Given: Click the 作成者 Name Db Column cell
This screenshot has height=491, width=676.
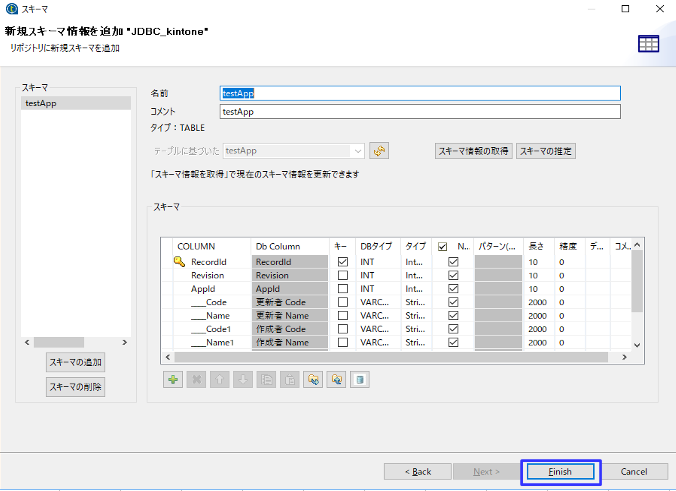Looking at the screenshot, I should click(x=290, y=342).
